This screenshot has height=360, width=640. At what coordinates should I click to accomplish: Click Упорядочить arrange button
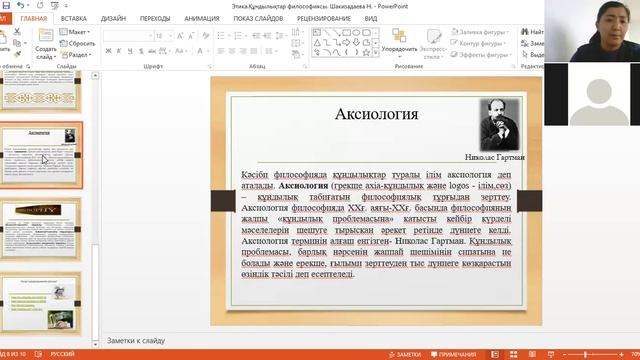pyautogui.click(x=399, y=43)
